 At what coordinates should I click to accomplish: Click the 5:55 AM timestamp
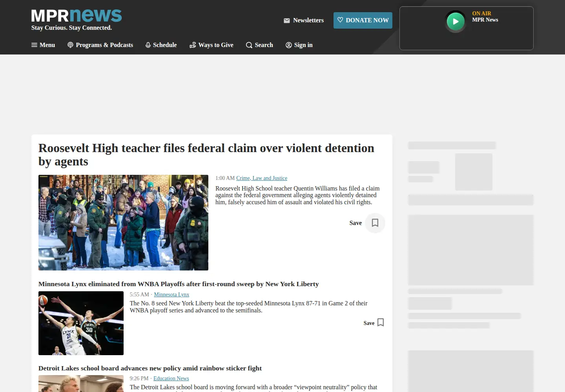pos(139,294)
